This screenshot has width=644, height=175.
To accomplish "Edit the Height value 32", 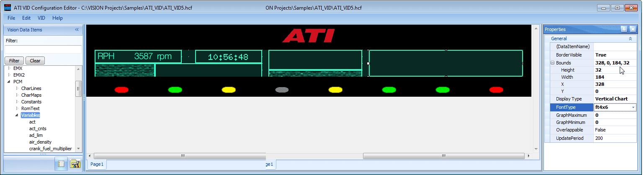I will [615, 70].
